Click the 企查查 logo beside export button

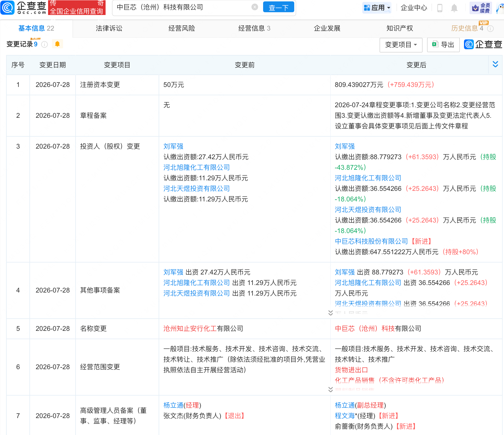483,44
